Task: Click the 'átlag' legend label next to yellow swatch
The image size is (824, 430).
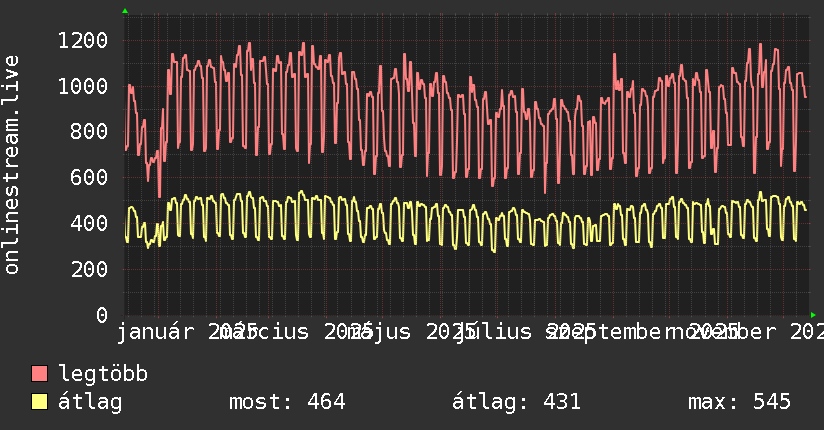Action: pos(90,402)
